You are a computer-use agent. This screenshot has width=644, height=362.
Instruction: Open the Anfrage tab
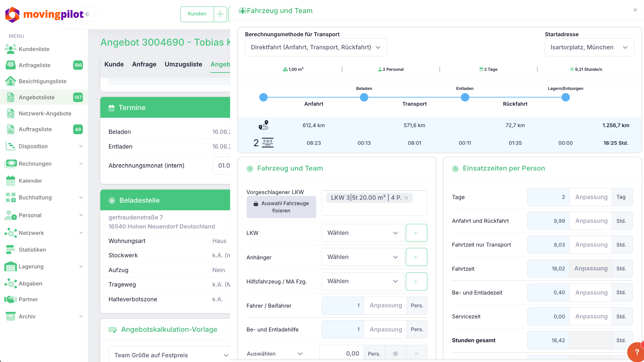[x=144, y=64]
